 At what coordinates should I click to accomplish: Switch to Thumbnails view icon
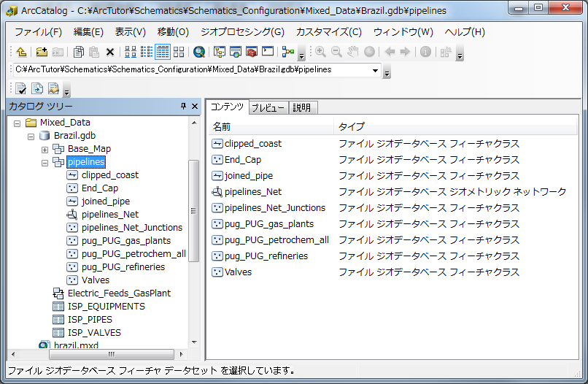(179, 52)
